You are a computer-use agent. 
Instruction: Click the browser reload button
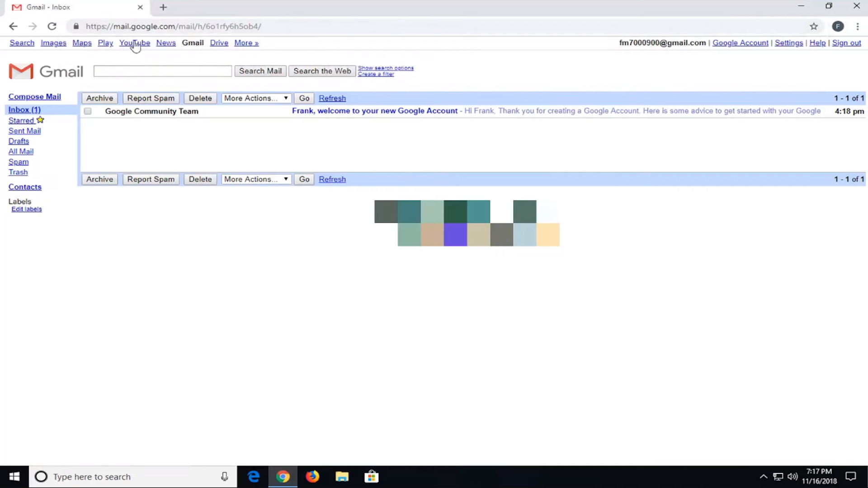[x=52, y=26]
